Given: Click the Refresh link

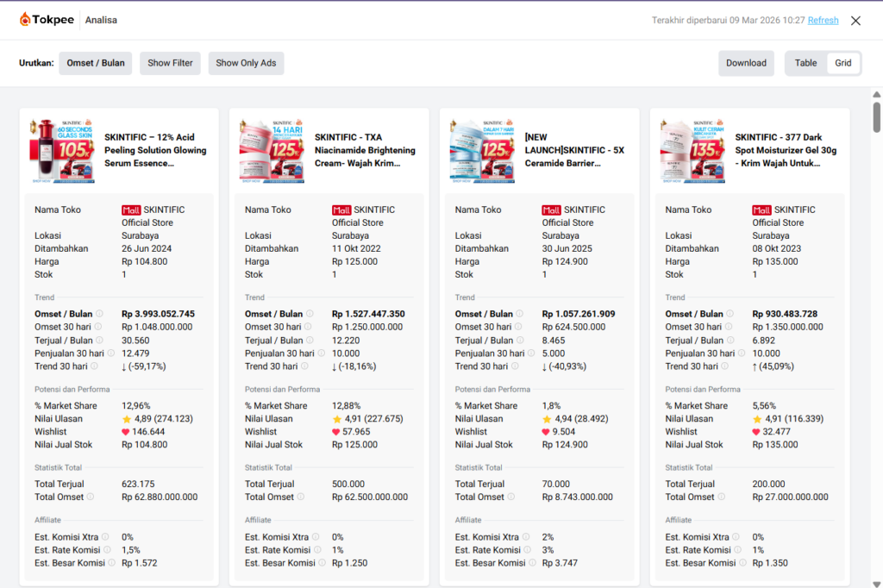Looking at the screenshot, I should (823, 21).
